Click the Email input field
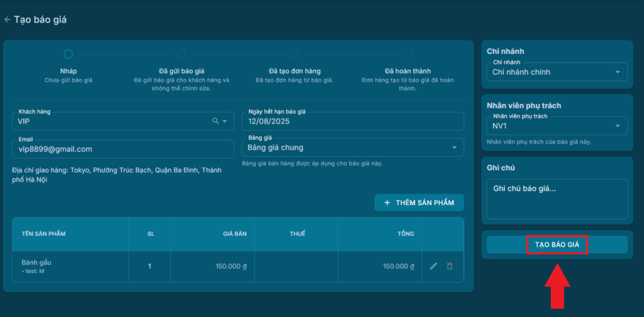This screenshot has width=644, height=317. click(x=123, y=148)
